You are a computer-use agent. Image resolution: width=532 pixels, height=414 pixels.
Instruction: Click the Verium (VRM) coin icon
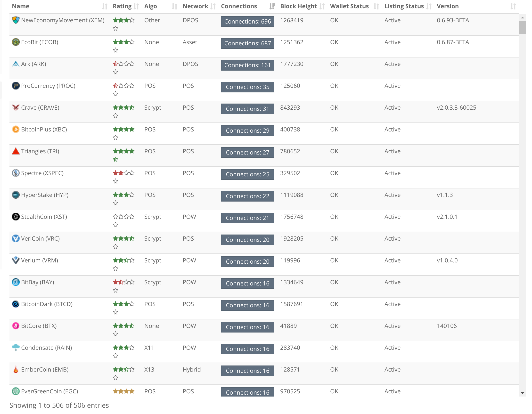[16, 260]
